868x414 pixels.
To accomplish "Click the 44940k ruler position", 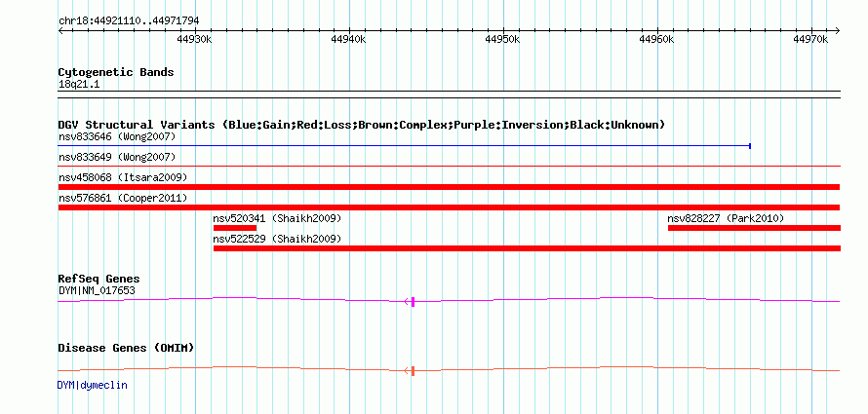I will coord(348,39).
